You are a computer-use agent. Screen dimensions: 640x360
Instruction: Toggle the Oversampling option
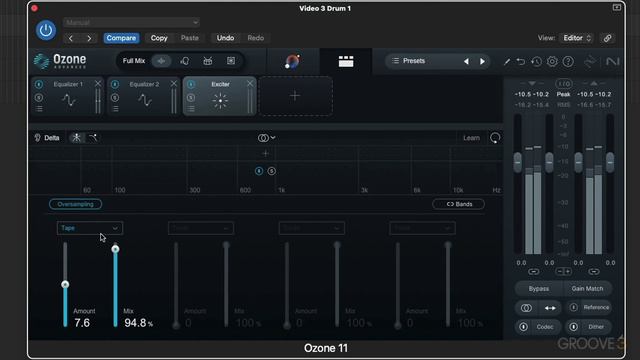(76, 204)
